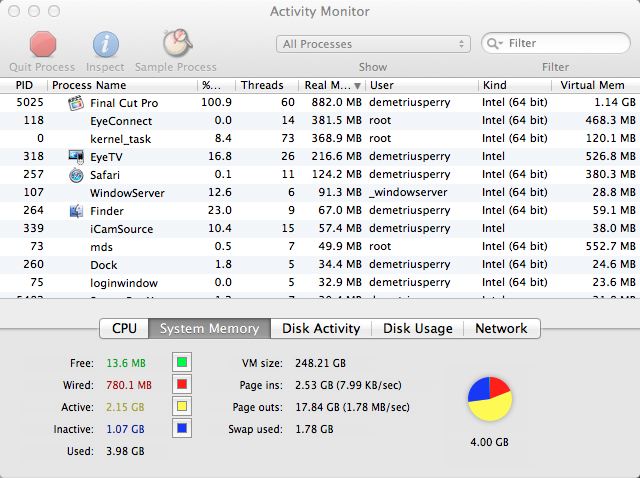Click the VM size 248.21 GB value
The height and width of the screenshot is (478, 640).
320,363
